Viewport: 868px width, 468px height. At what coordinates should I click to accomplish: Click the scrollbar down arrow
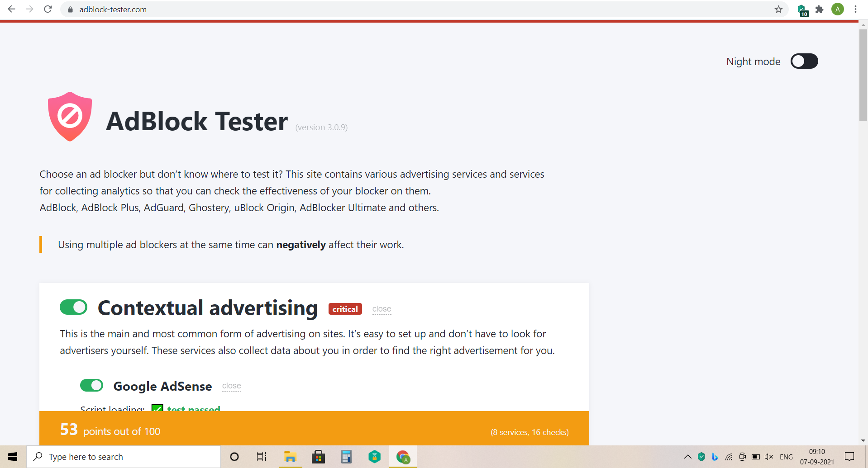coord(863,440)
